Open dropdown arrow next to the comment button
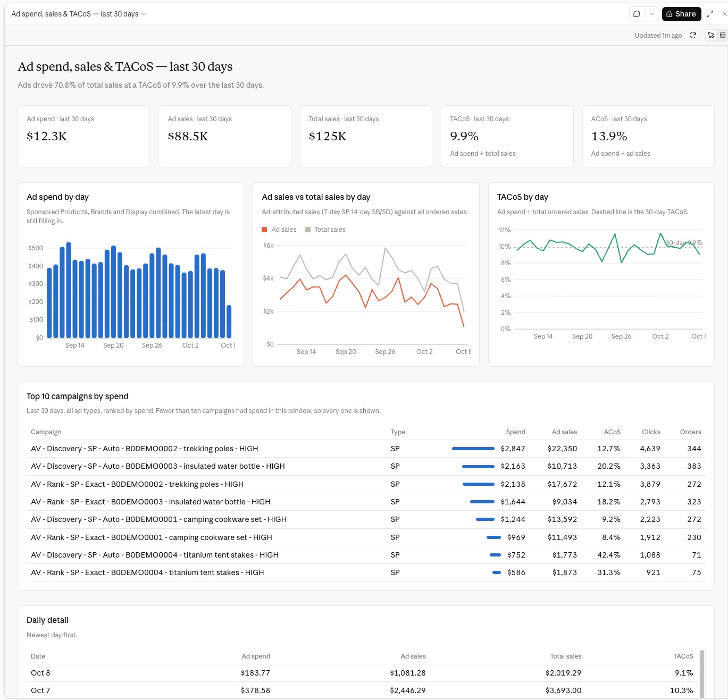The height and width of the screenshot is (700, 728). [652, 14]
